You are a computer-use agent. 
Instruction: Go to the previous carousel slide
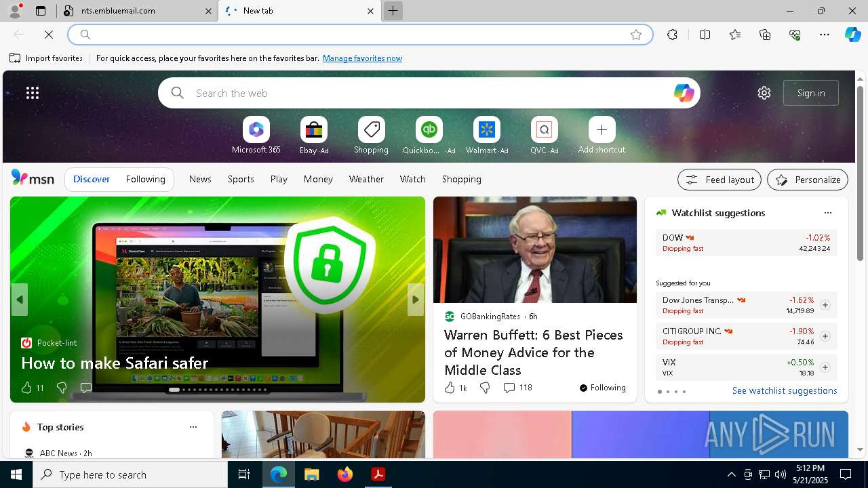(20, 300)
